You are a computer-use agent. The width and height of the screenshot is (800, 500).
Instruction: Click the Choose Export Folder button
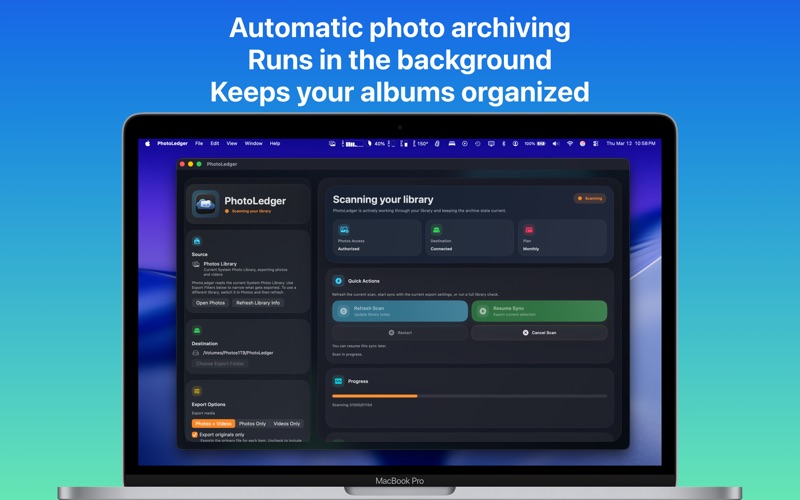pos(220,364)
